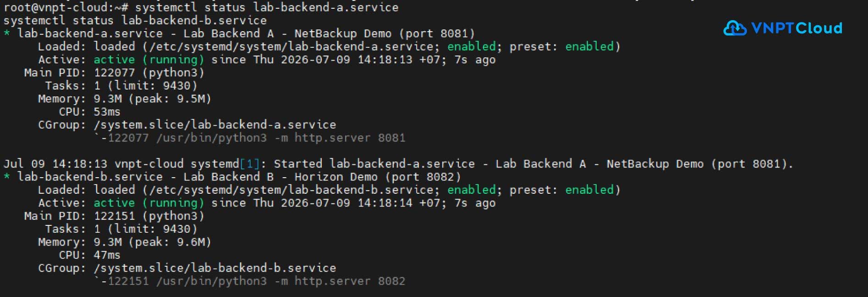Click green asterisk beside lab-backend-b.service
This screenshot has width=868, height=297.
7,176
